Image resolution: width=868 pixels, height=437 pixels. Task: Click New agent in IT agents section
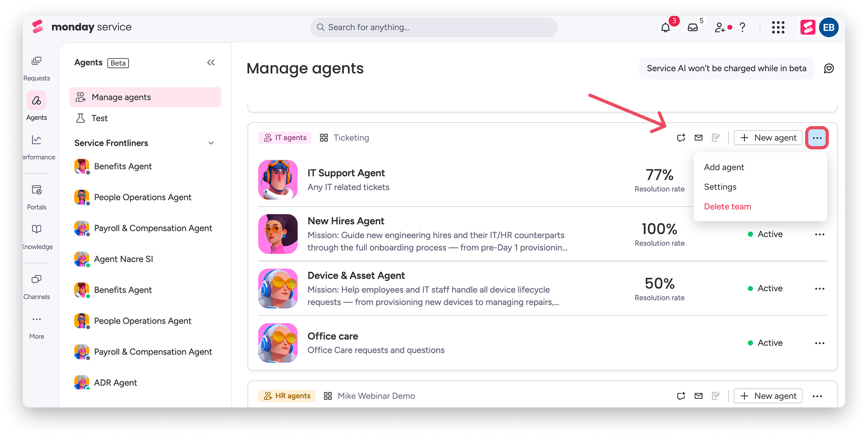tap(768, 137)
